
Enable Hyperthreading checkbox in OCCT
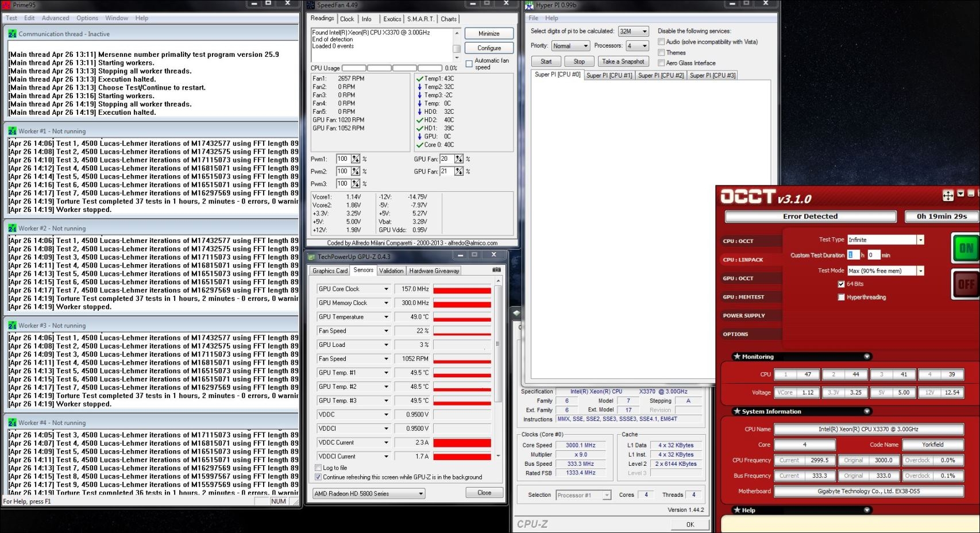tap(841, 297)
